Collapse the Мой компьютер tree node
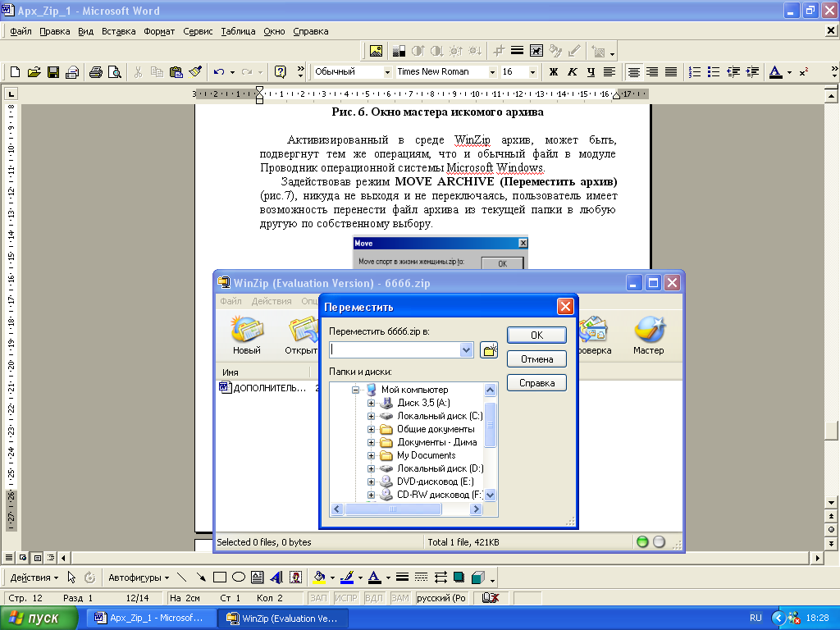 [x=355, y=390]
